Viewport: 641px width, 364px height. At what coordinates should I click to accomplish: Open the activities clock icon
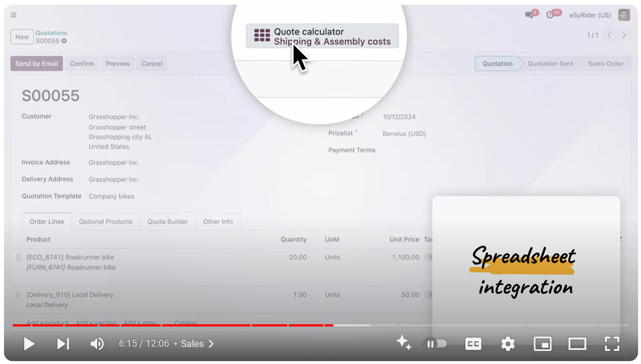(x=550, y=15)
